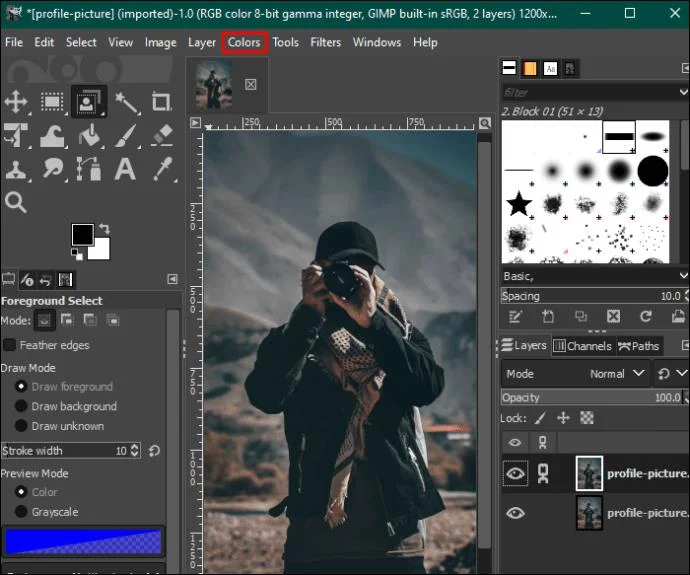Select the Color Picker eyedropper tool
Image resolution: width=690 pixels, height=575 pixels.
[162, 169]
